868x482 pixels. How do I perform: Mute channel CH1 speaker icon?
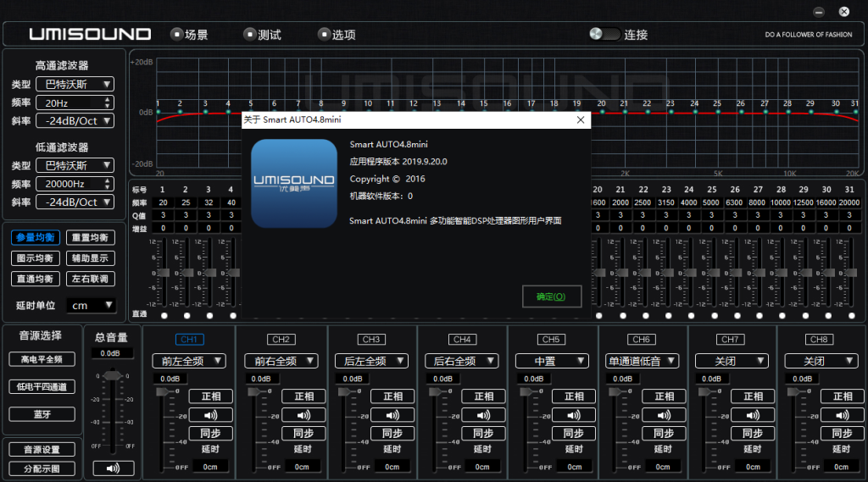click(x=210, y=415)
